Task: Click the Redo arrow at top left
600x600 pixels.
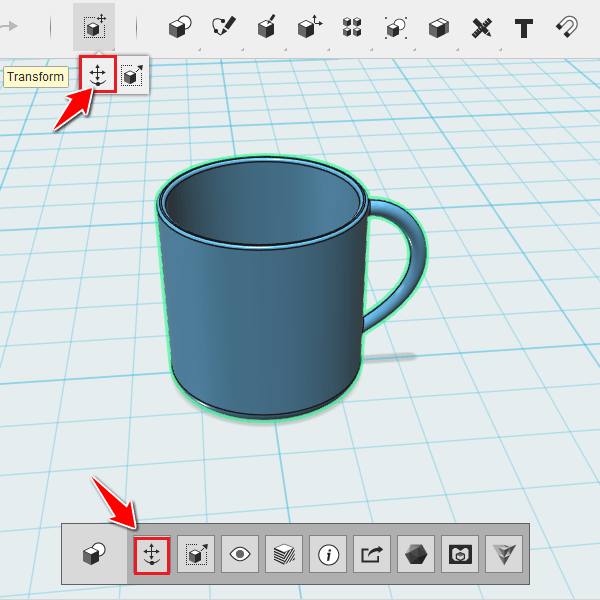Action: [9, 26]
